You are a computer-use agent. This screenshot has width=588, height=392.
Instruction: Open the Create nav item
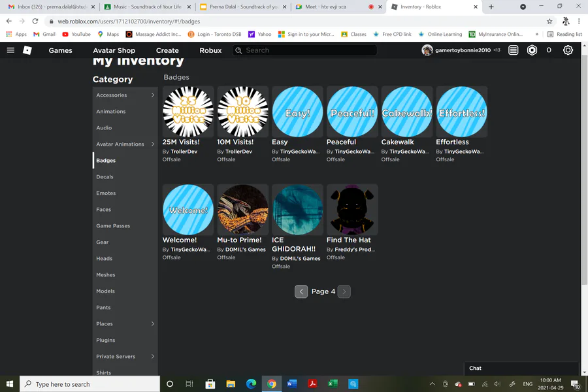pyautogui.click(x=167, y=50)
